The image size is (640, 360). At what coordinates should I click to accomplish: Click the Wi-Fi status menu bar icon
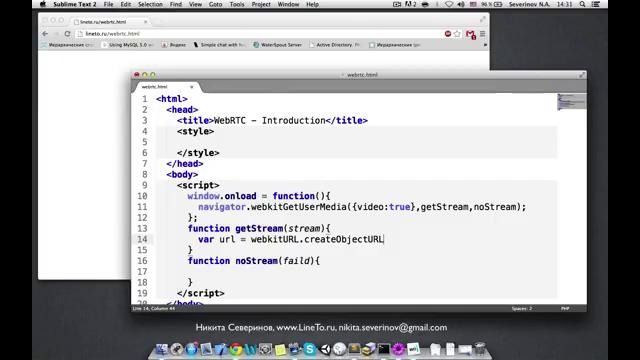pyautogui.click(x=449, y=4)
